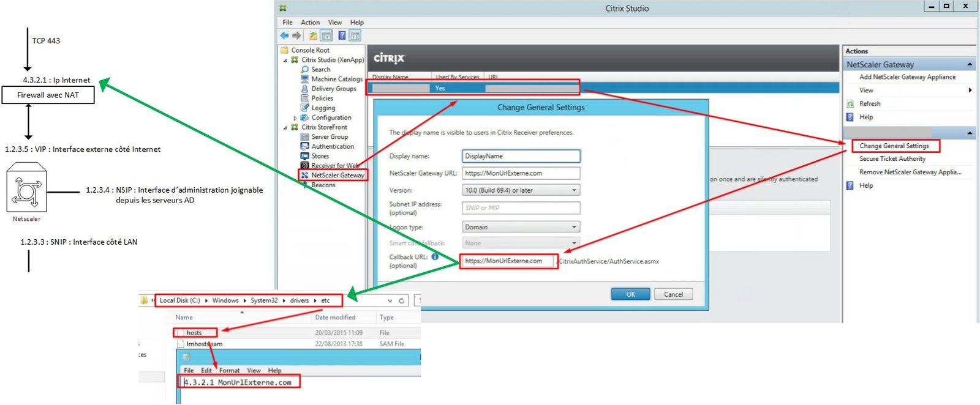Viewport: 980px width, 405px height.
Task: Select the Machine Catalogs tree node
Action: 336,79
